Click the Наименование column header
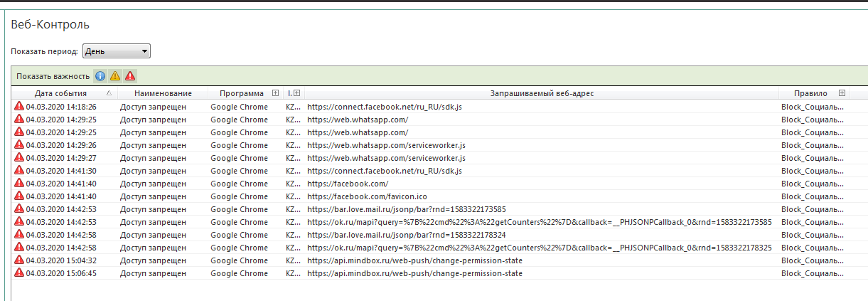The width and height of the screenshot is (868, 301). click(163, 93)
